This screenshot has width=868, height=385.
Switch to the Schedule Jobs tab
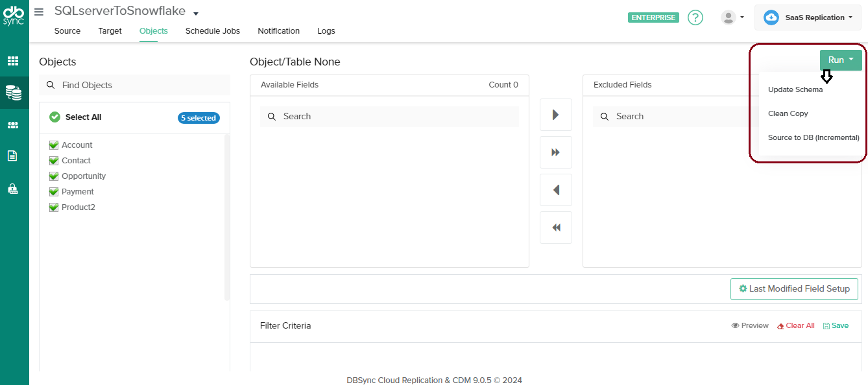click(x=213, y=30)
